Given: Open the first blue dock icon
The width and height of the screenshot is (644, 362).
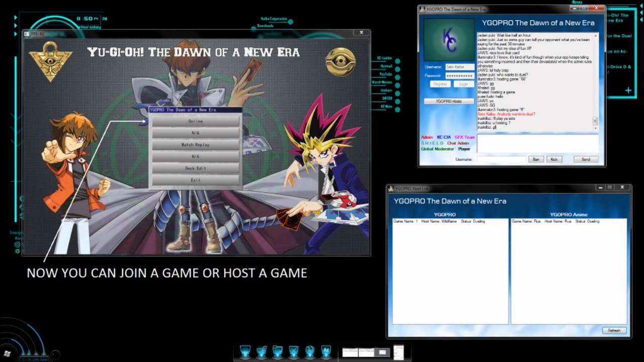Looking at the screenshot, I should 245,351.
